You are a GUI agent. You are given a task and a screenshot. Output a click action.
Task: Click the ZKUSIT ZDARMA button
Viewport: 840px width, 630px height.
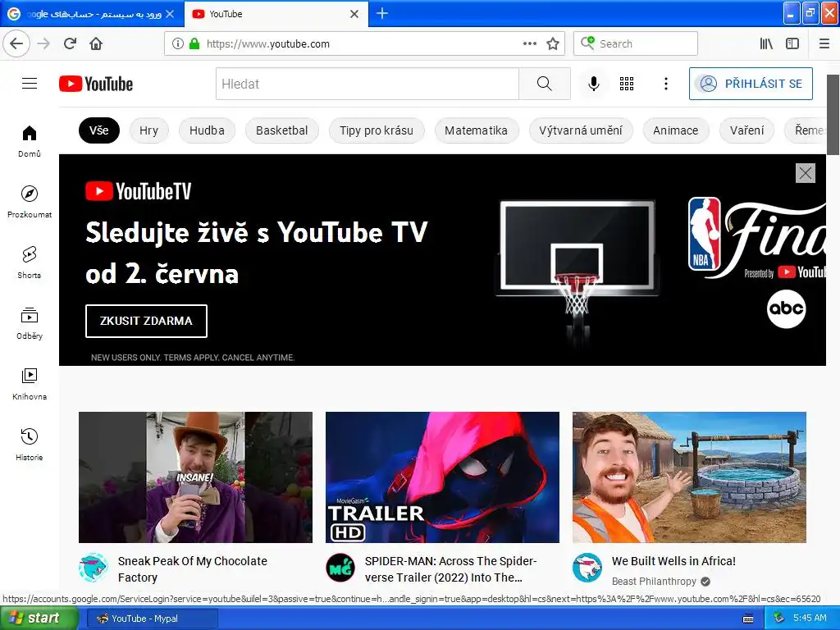click(146, 321)
